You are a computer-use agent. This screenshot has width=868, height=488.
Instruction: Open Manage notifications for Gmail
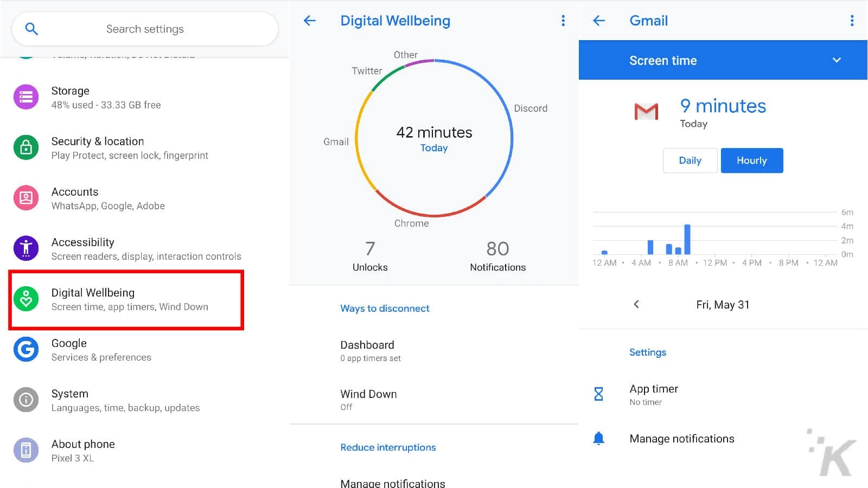click(723, 438)
